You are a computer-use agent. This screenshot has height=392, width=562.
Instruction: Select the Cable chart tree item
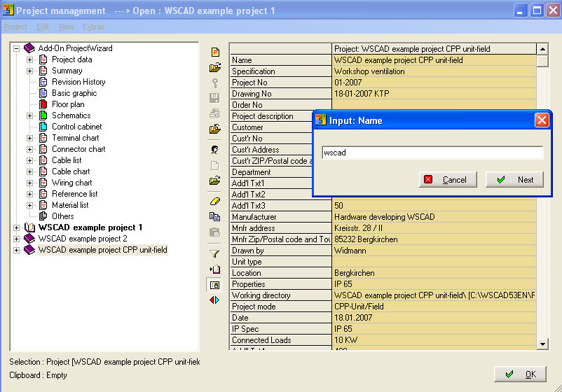[71, 171]
